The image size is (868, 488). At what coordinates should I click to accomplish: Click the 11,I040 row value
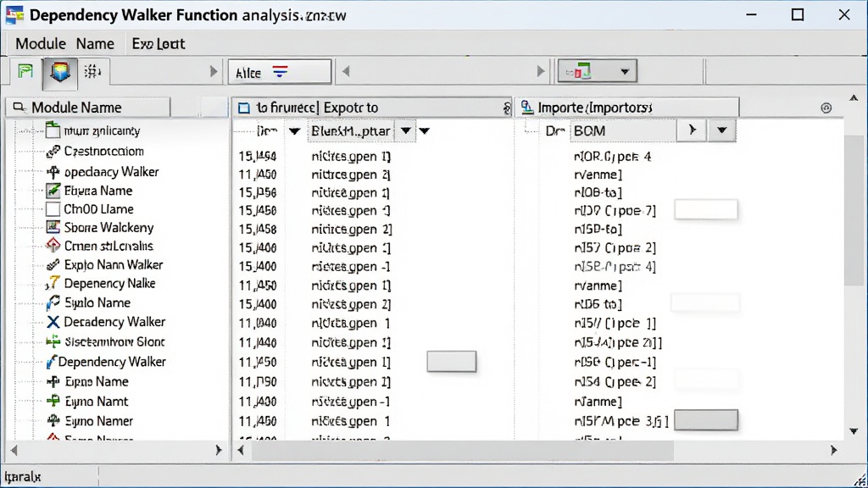(x=258, y=323)
